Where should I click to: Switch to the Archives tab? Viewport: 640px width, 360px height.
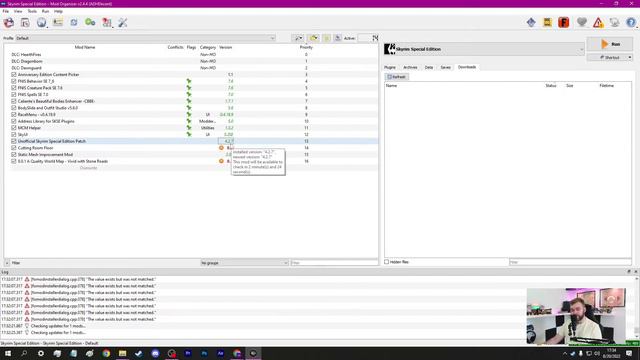point(410,67)
